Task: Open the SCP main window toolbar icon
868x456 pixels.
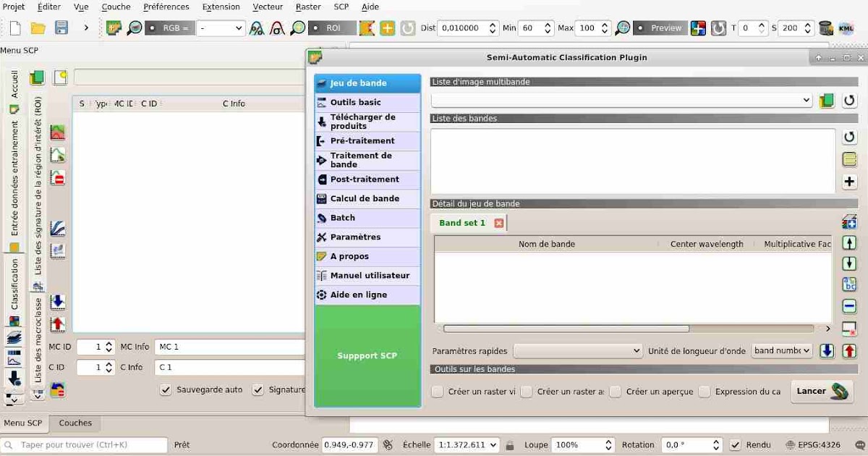Action: pos(114,28)
